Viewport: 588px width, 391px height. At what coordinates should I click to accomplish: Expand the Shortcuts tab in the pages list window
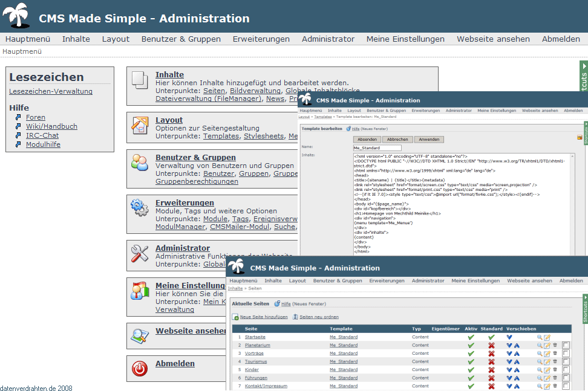[x=585, y=309]
